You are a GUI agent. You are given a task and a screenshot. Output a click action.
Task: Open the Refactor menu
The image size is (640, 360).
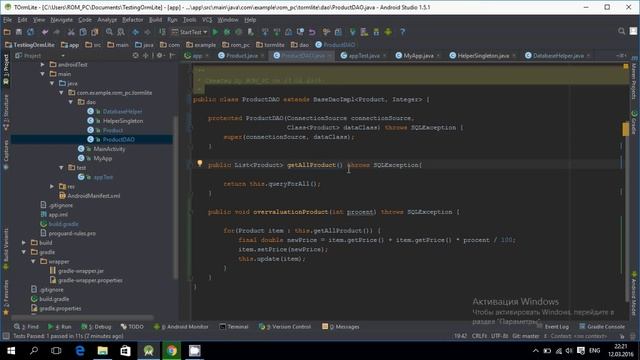pyautogui.click(x=133, y=20)
